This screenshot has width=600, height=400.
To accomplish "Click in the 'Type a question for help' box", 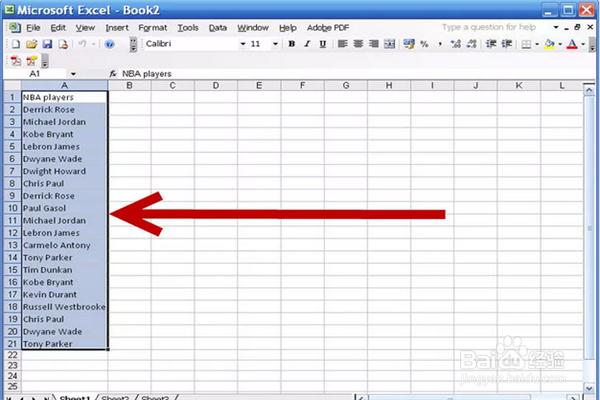I will coord(489,27).
